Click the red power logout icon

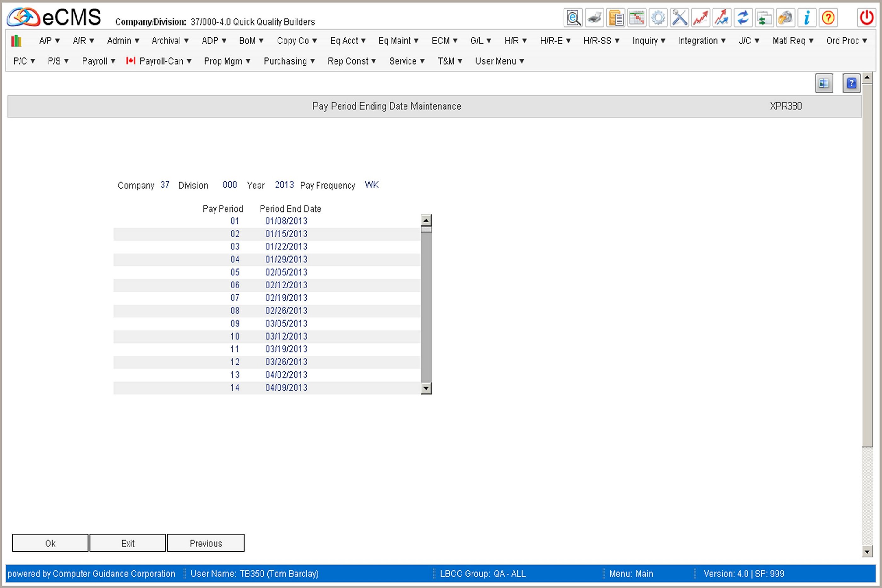click(866, 18)
